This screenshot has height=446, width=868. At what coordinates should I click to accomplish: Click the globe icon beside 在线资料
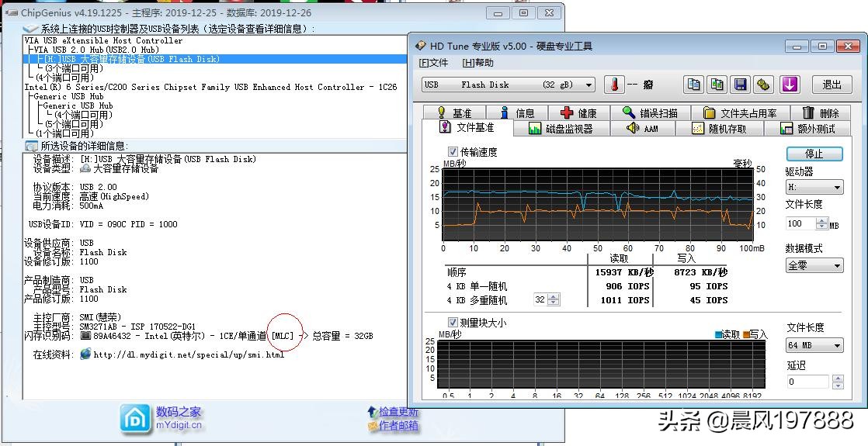[x=85, y=354]
